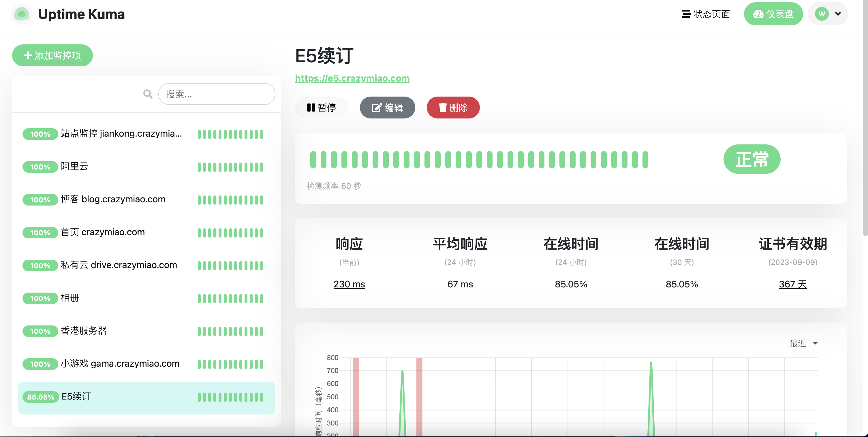The width and height of the screenshot is (868, 437).
Task: Click the 检测频率 60 秒 text
Action: 334,186
